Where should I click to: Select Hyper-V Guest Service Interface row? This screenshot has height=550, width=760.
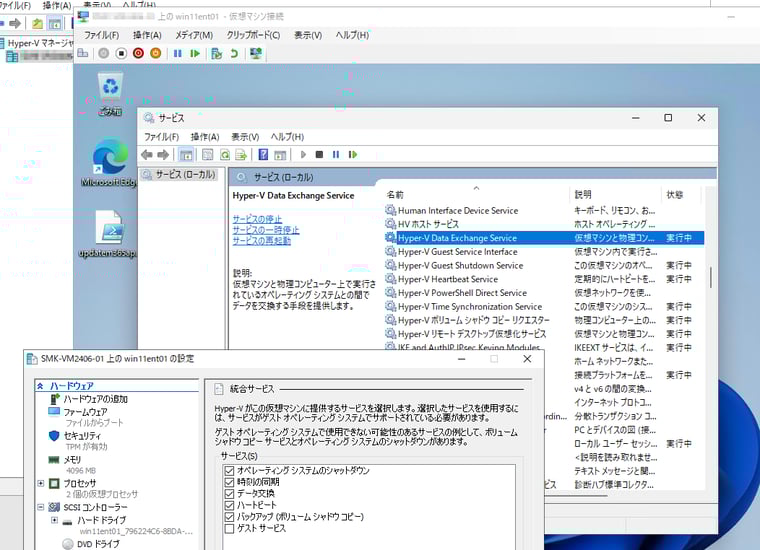pyautogui.click(x=544, y=251)
